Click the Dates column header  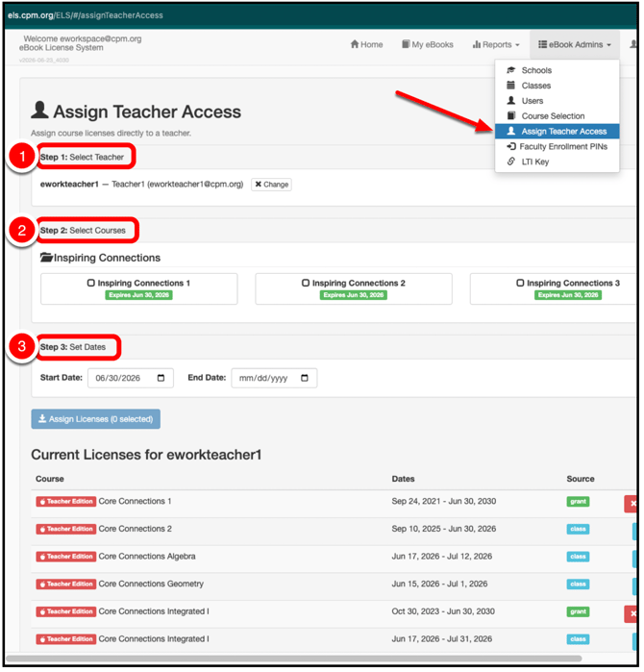[405, 481]
